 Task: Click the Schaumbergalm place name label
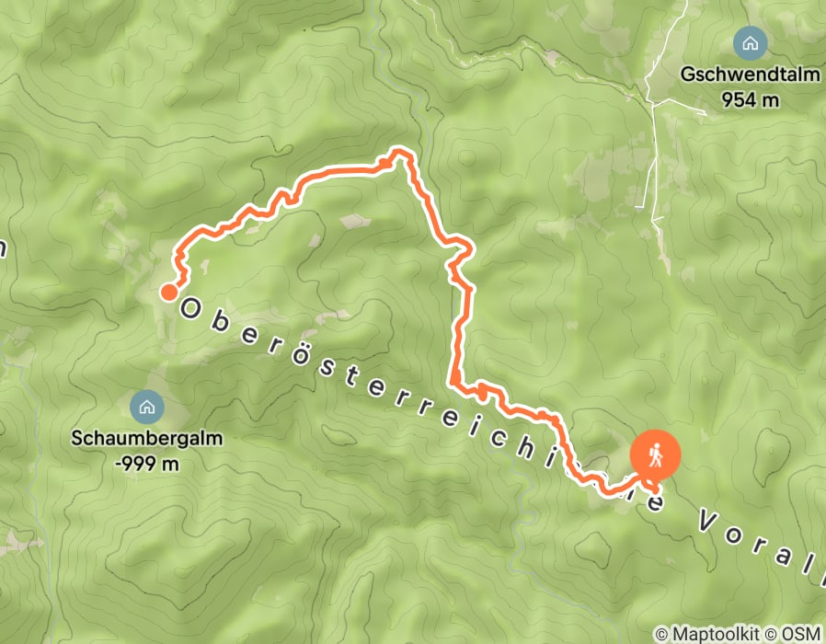147,438
